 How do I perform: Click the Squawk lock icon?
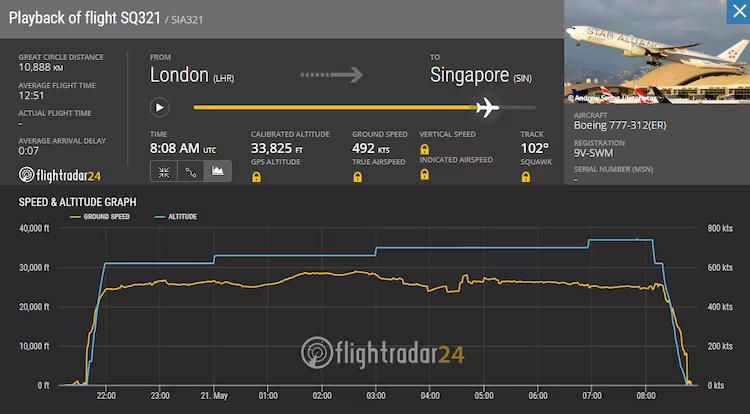click(526, 177)
